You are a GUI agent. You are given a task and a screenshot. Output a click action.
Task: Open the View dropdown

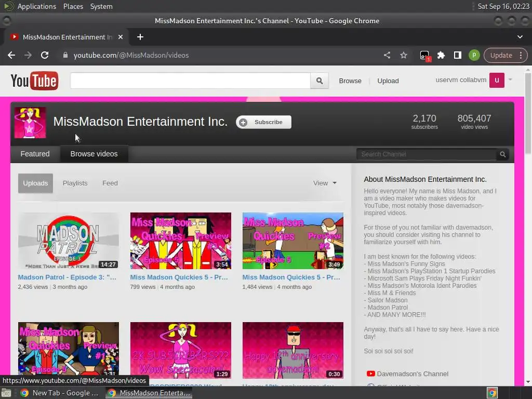(325, 183)
